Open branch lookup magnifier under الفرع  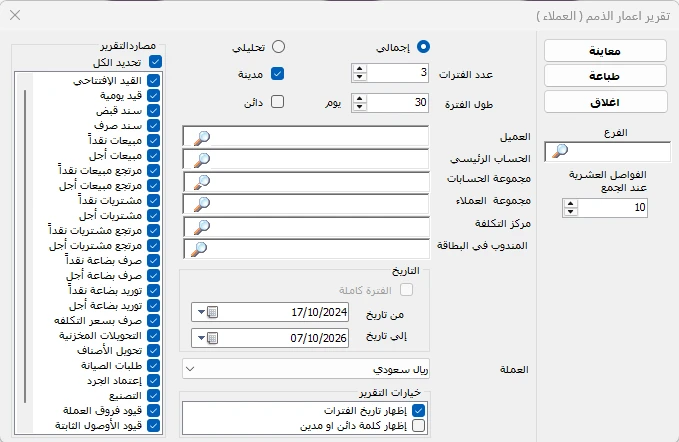[559, 151]
